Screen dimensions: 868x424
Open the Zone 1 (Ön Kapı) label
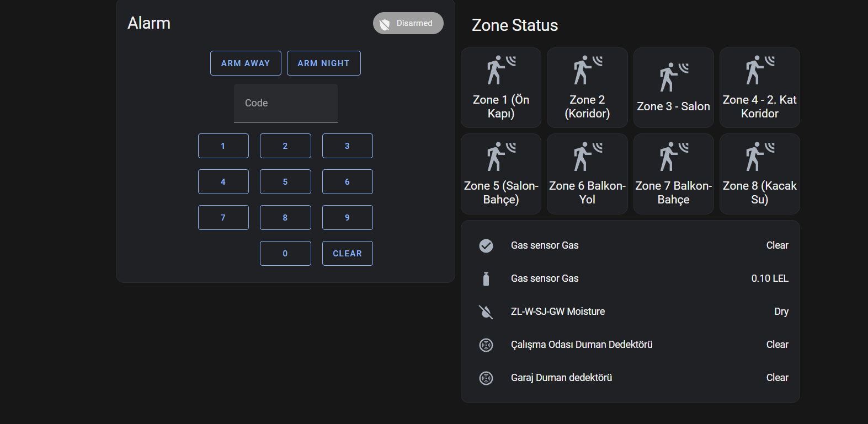[501, 106]
